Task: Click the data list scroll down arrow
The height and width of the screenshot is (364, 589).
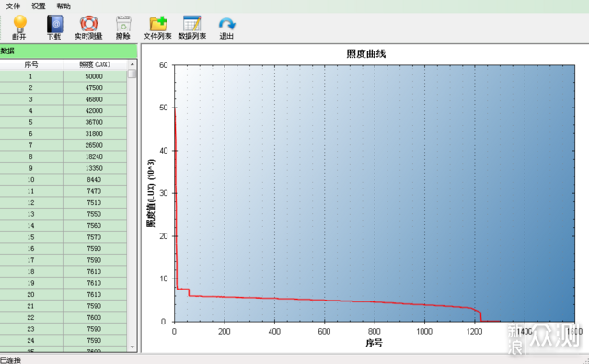Action: (132, 347)
